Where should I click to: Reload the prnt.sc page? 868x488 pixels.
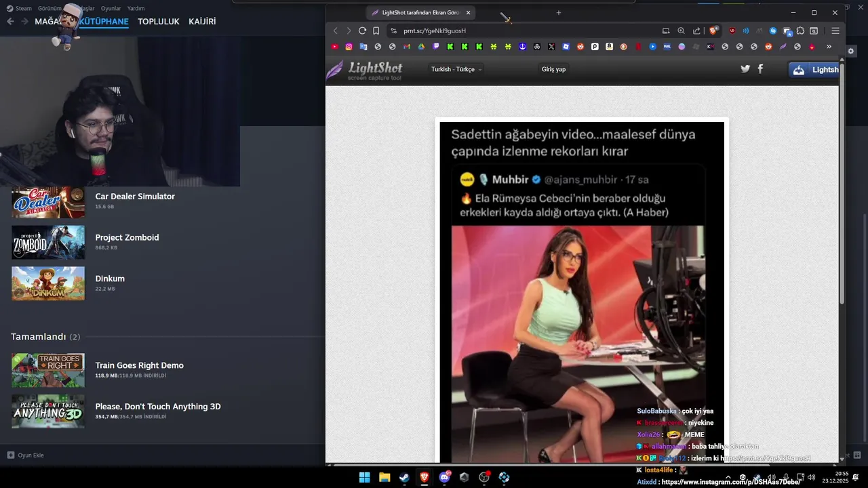coord(362,30)
